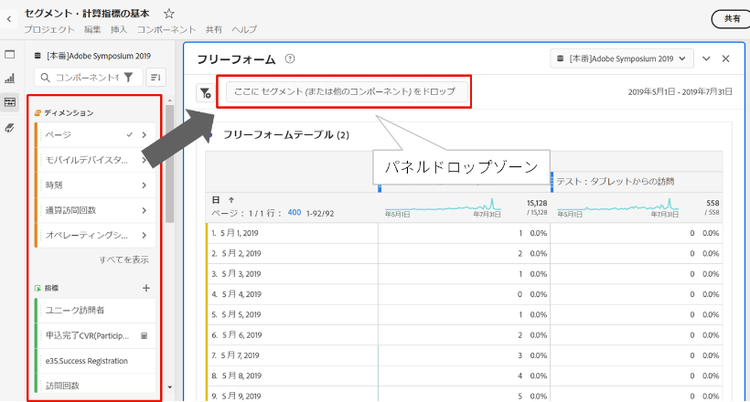Collapse the Freeform panel with chevron
The height and width of the screenshot is (402, 750).
pos(707,59)
